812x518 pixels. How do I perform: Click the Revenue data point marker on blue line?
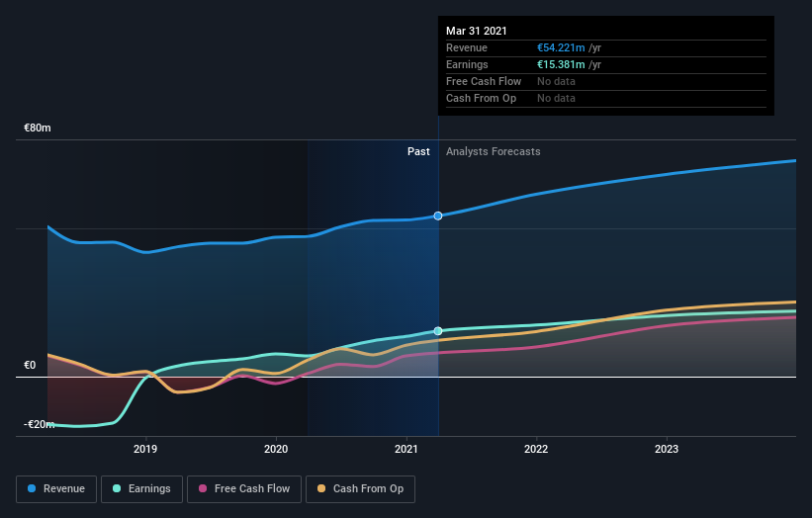coord(438,216)
